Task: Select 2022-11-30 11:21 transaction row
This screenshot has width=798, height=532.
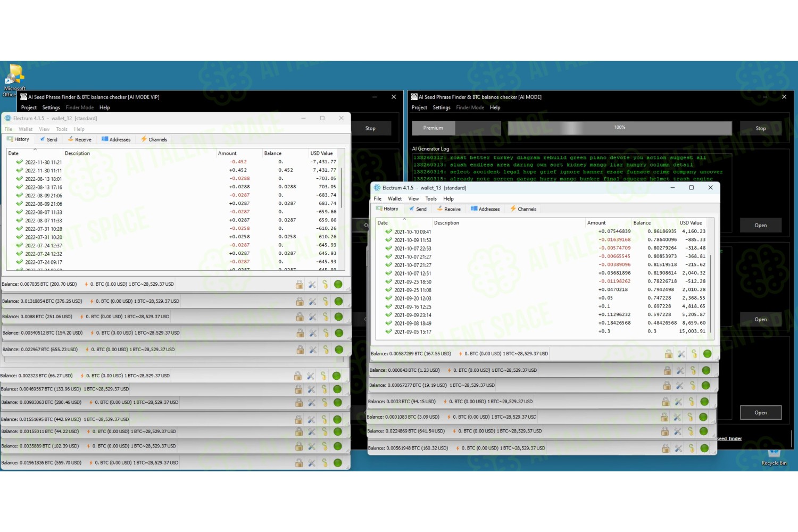Action: coord(172,162)
